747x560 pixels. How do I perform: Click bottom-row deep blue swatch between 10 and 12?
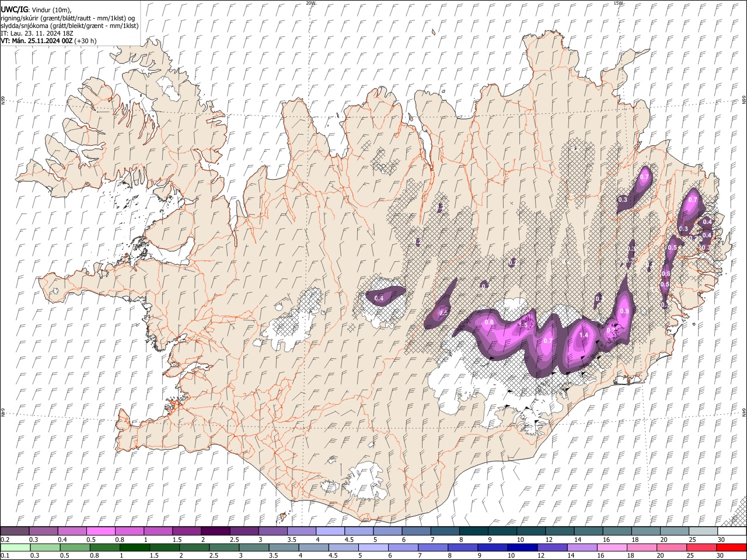(522, 547)
